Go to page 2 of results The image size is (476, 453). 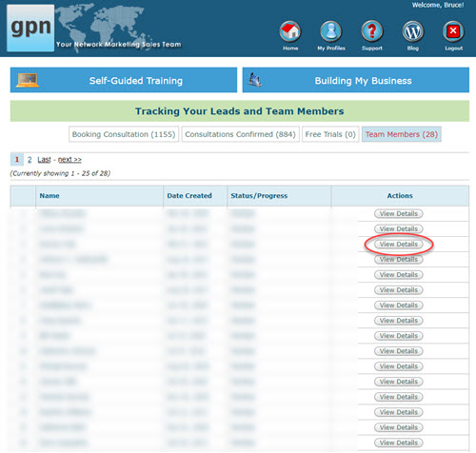30,159
